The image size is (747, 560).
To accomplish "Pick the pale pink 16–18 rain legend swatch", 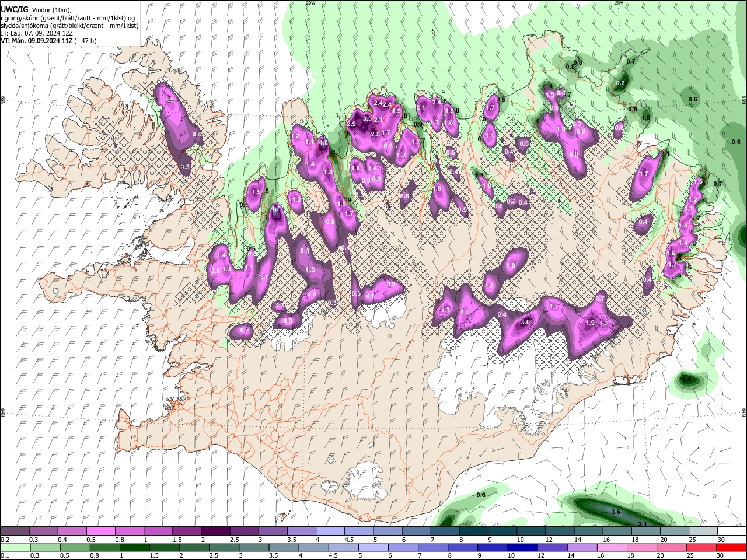I will pos(612,547).
